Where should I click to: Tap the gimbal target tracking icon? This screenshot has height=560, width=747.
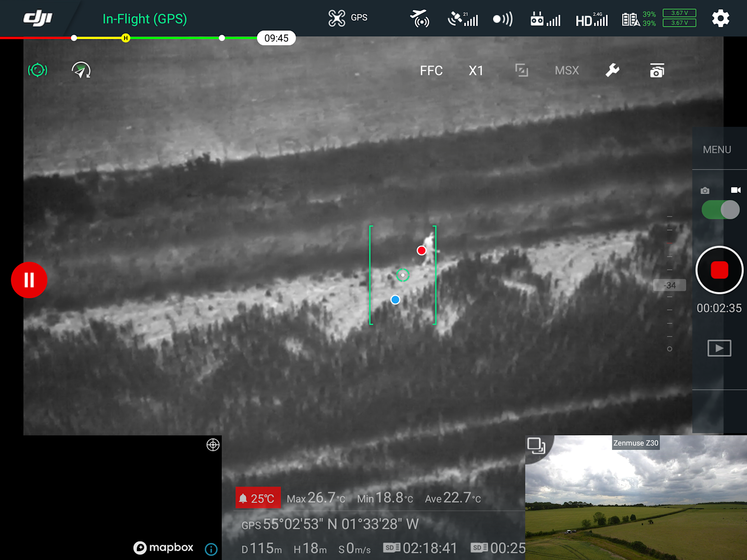[37, 70]
